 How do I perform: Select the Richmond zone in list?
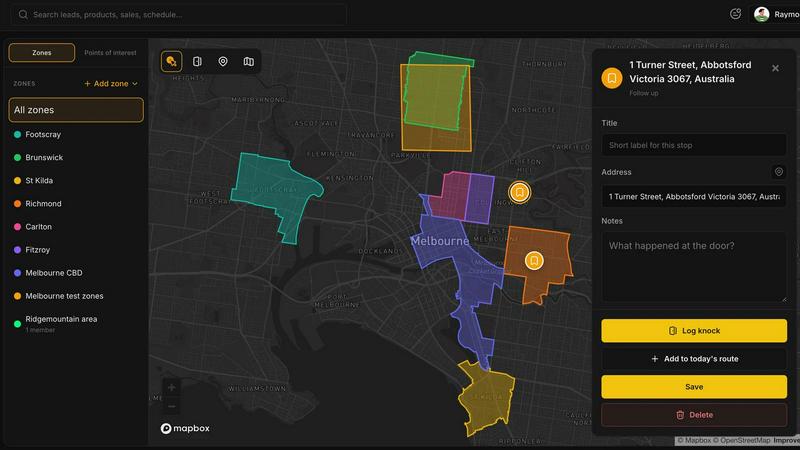pyautogui.click(x=76, y=204)
